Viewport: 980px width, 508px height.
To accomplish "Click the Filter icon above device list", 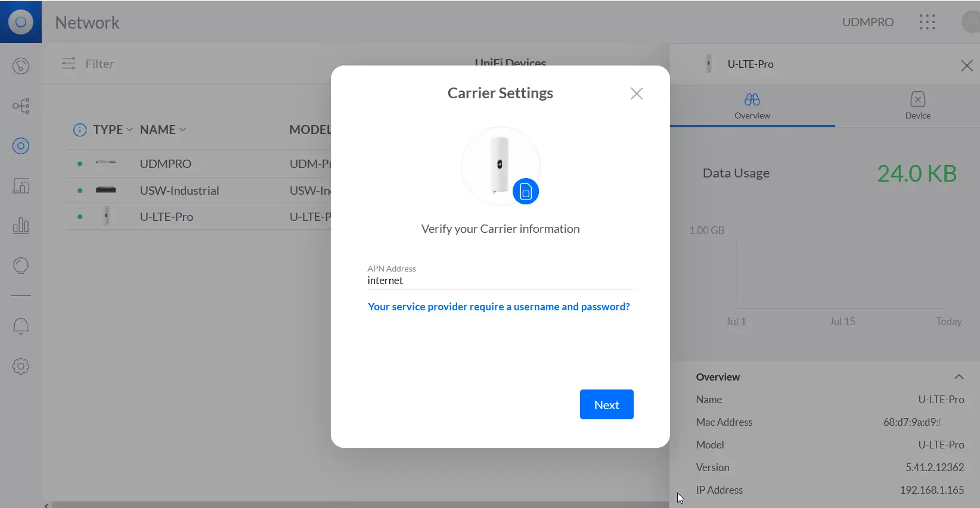I will pos(69,64).
